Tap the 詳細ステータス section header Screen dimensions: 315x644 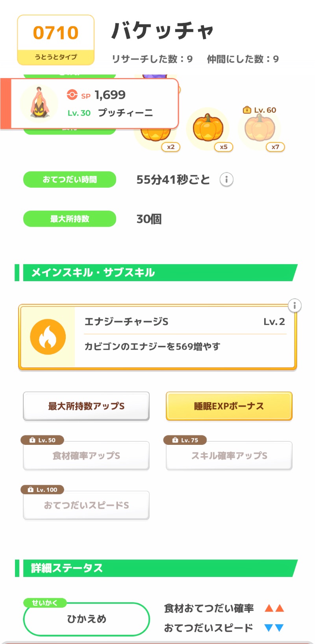point(157,568)
